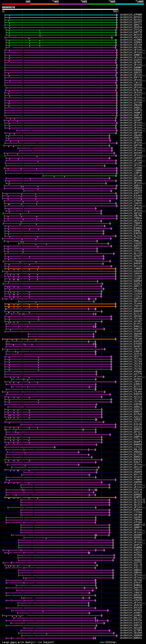Open hit UniRef100_A9SX34
This screenshot has width=146, height=644.
coord(131,37)
